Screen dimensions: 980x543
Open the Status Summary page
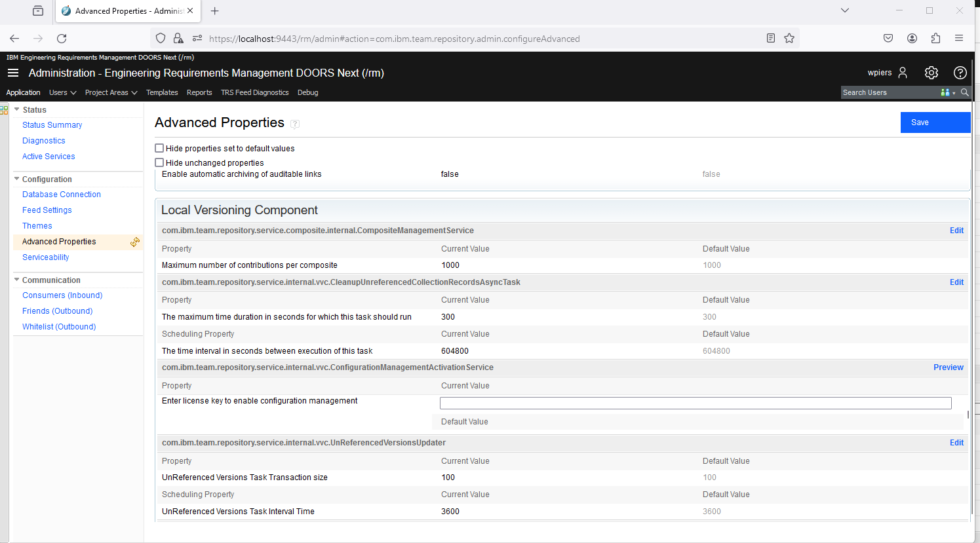pyautogui.click(x=52, y=125)
